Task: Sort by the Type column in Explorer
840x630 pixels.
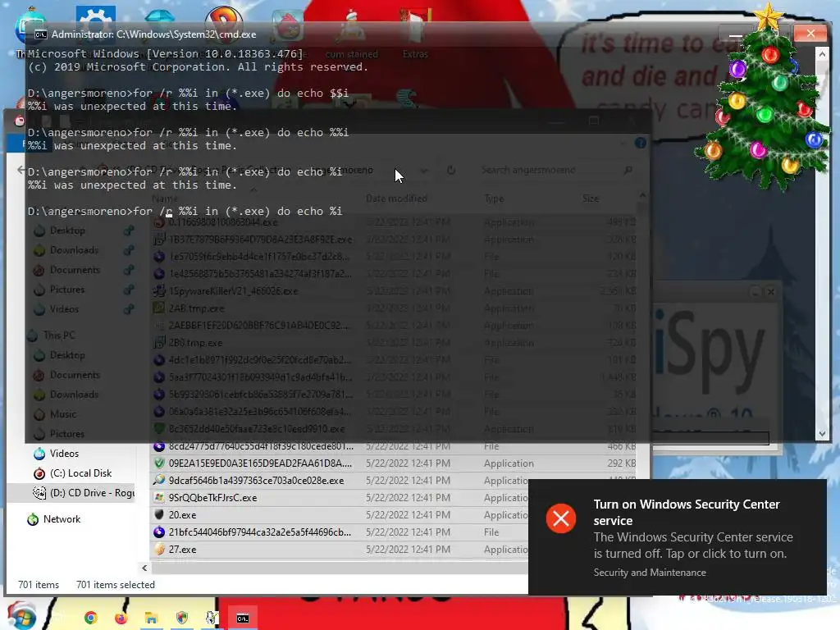Action: click(x=494, y=199)
